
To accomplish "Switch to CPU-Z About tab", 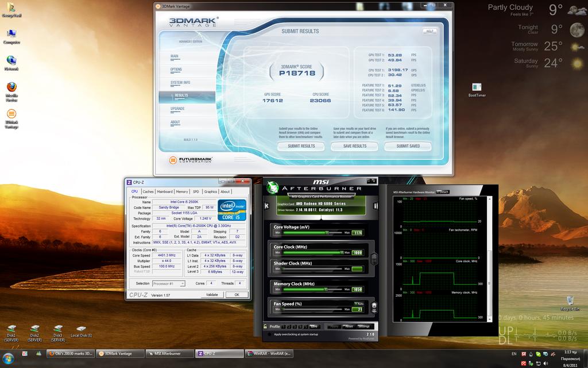I will 225,191.
